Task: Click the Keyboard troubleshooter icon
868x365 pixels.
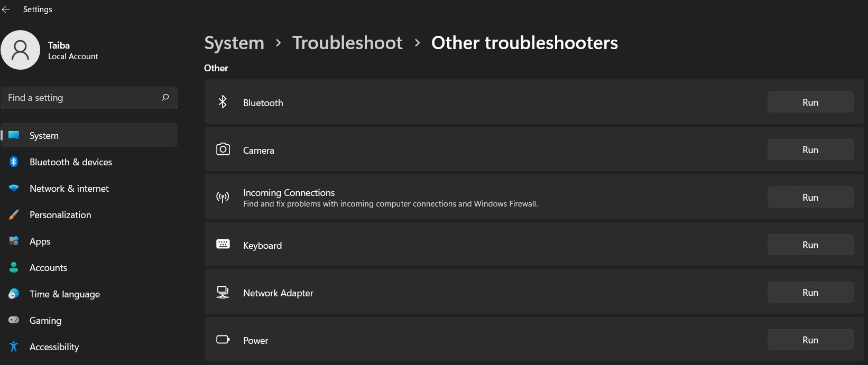Action: click(223, 244)
